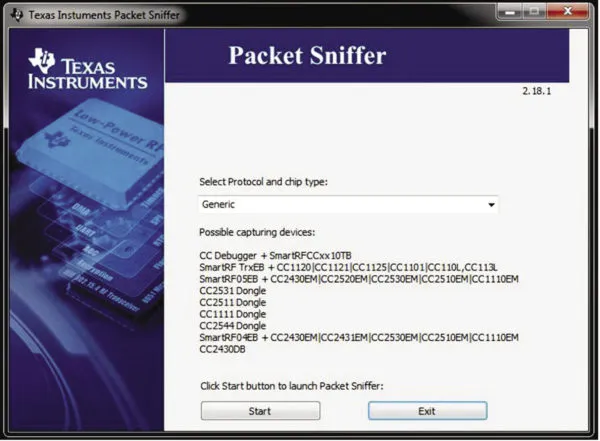Maximize the Packet Sniffer window
The image size is (600, 441).
tap(534, 12)
